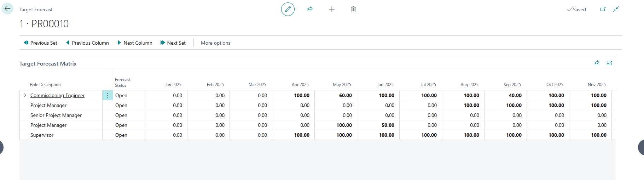Click the collapse page arrows icon
This screenshot has height=180, width=644.
[616, 9]
